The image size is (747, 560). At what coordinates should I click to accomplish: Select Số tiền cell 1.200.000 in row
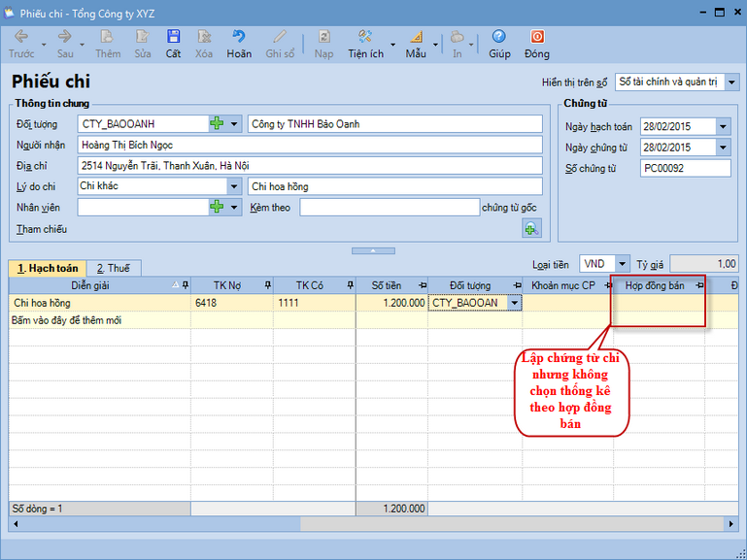click(391, 303)
